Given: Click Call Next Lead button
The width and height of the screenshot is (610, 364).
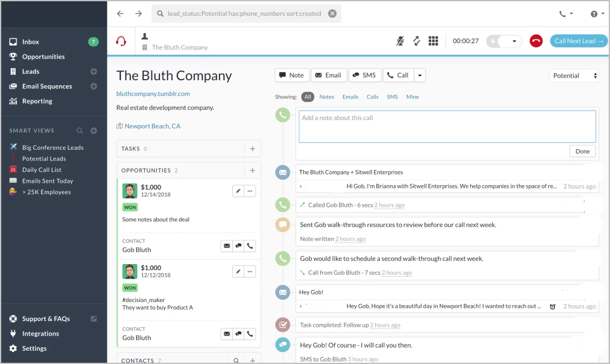Looking at the screenshot, I should tap(578, 41).
